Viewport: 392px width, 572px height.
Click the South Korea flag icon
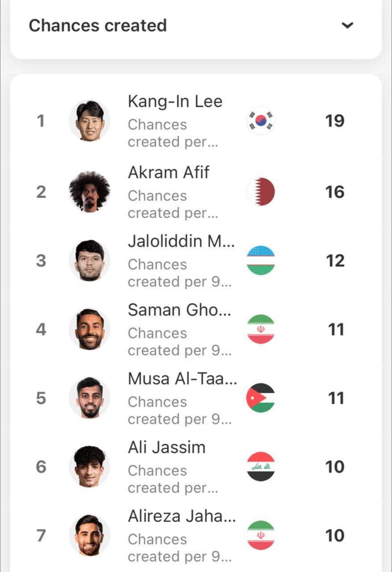[x=261, y=121]
